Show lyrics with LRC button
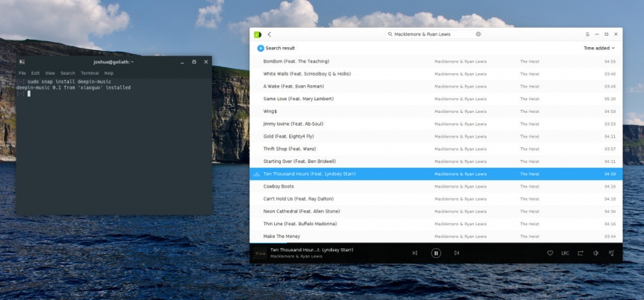644x300 pixels. (x=565, y=253)
